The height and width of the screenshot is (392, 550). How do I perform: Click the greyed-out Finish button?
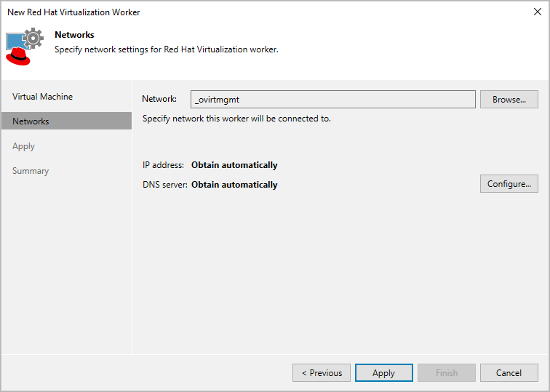pyautogui.click(x=447, y=372)
